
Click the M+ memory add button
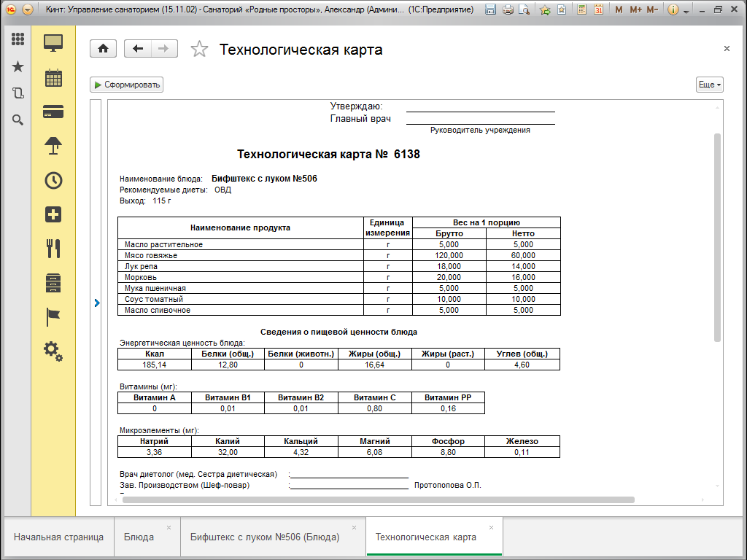(636, 9)
